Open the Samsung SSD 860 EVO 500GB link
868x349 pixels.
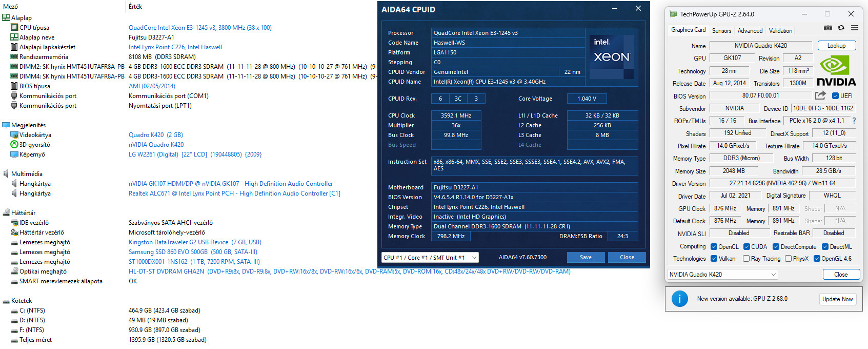pyautogui.click(x=193, y=252)
